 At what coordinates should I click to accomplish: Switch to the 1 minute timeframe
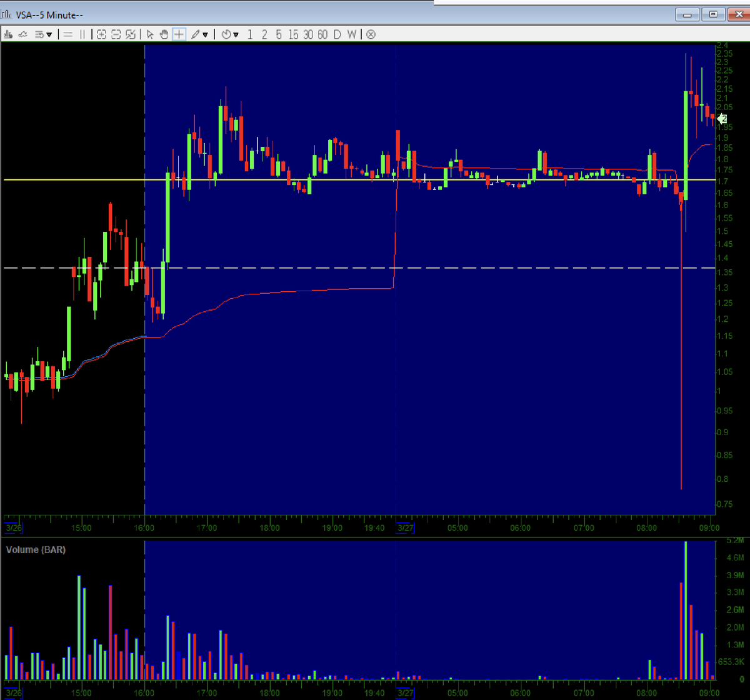(x=250, y=34)
